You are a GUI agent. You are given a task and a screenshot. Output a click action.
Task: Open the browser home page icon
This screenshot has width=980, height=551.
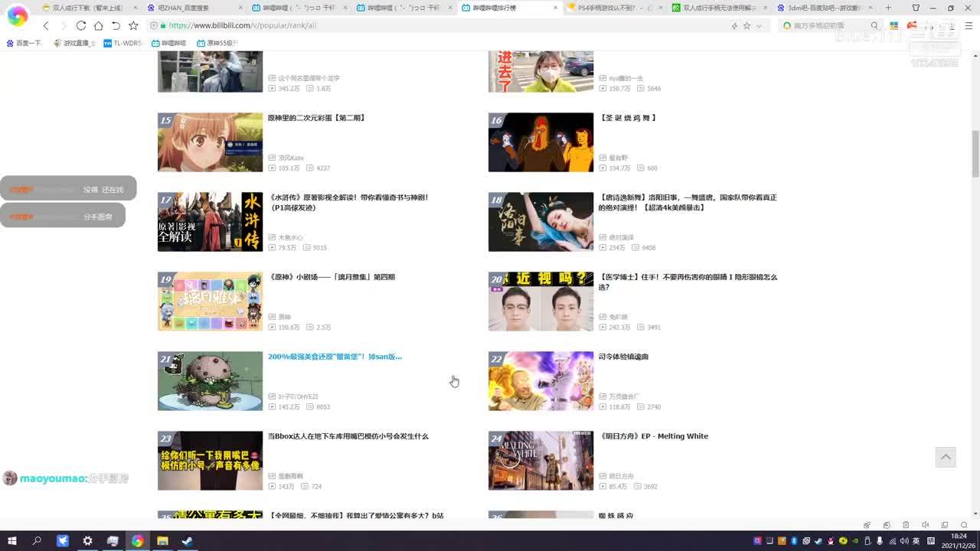(x=98, y=25)
